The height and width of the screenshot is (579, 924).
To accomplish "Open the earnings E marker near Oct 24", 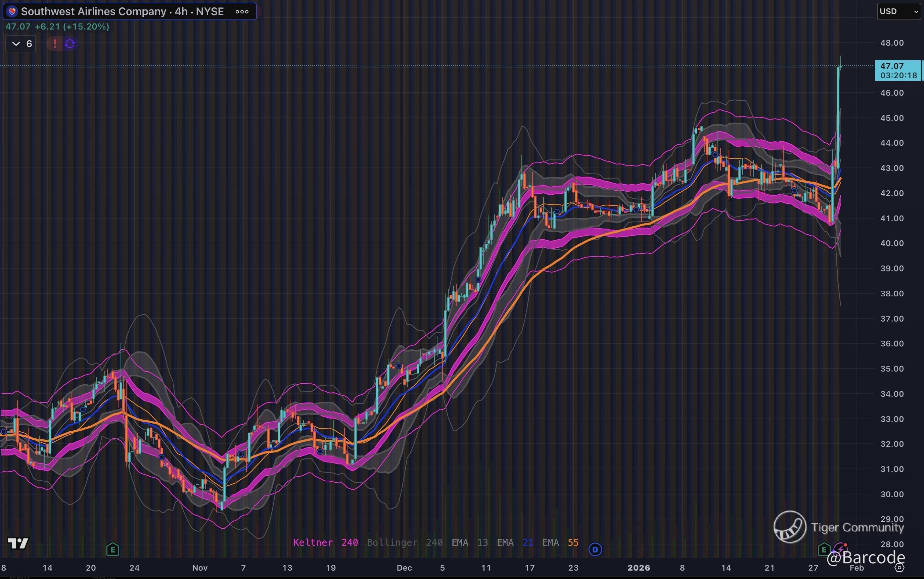I will (x=112, y=550).
